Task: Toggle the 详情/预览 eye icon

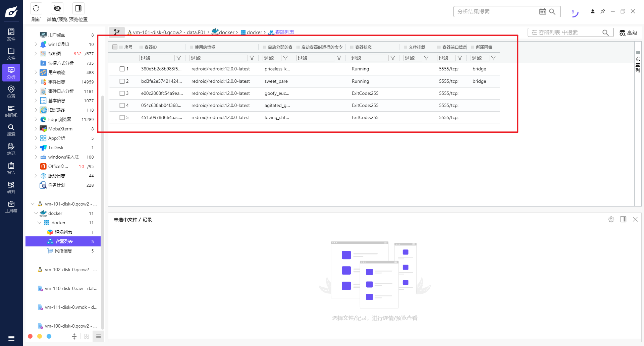Action: [x=57, y=8]
